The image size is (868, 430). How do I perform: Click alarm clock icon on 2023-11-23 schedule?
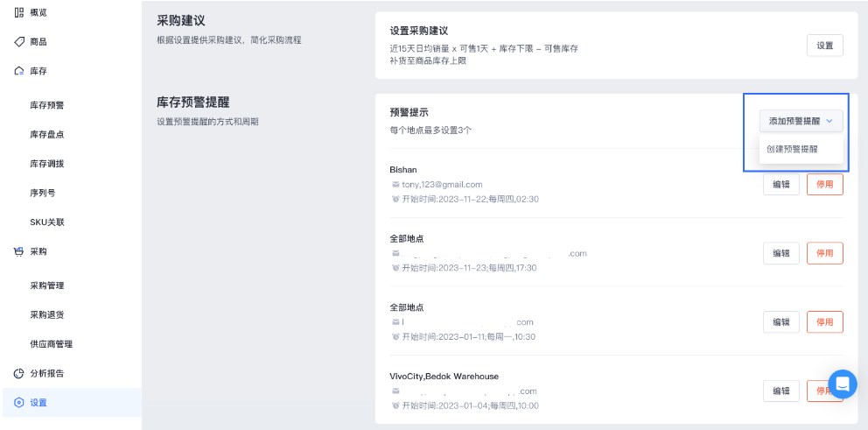[395, 268]
